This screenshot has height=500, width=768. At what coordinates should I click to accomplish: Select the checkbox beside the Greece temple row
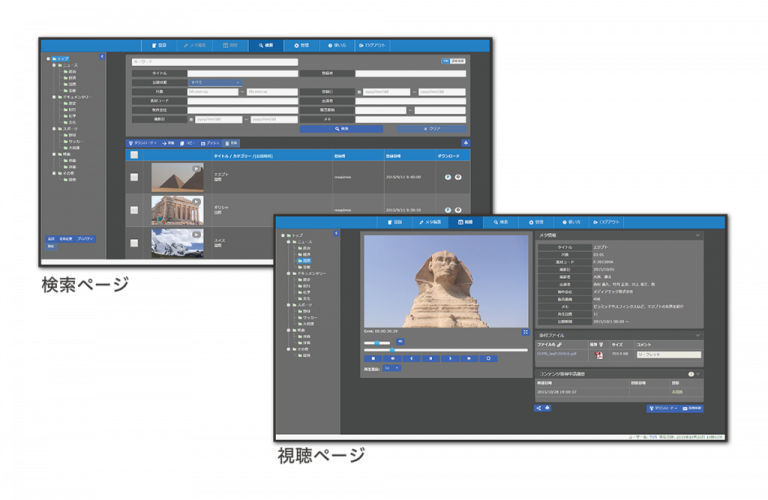[x=134, y=210]
